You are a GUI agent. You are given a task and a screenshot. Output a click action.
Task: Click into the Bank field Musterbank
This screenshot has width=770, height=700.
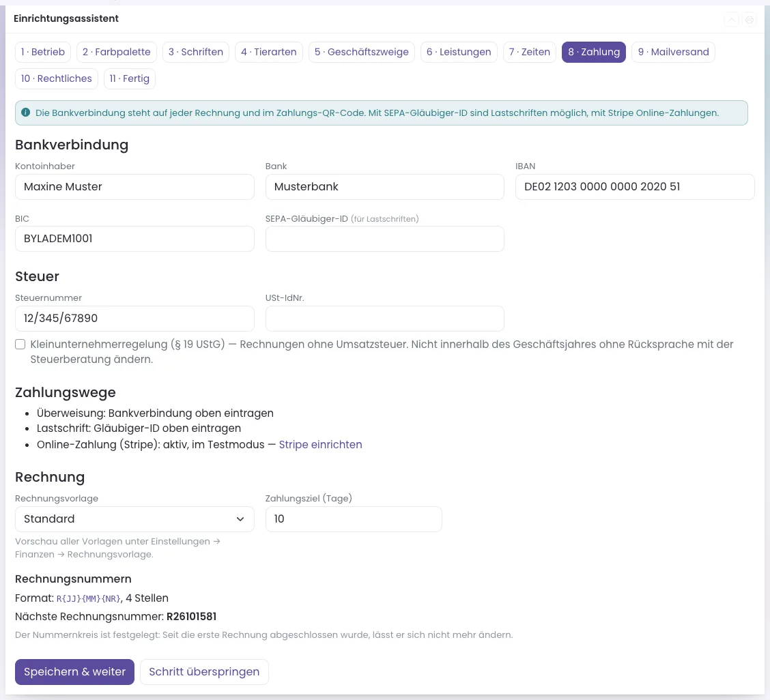(384, 187)
